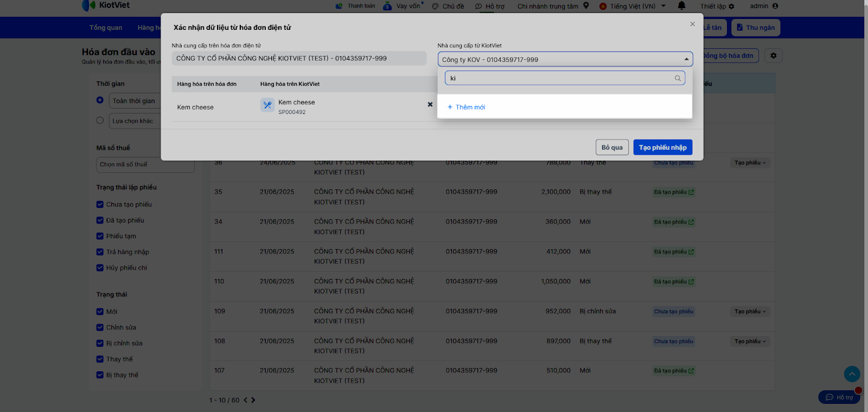Open external link icon in invoice row 34
868x412 pixels.
point(691,222)
